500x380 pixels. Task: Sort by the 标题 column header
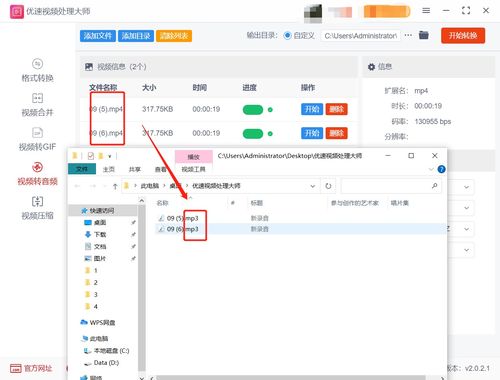[x=257, y=203]
